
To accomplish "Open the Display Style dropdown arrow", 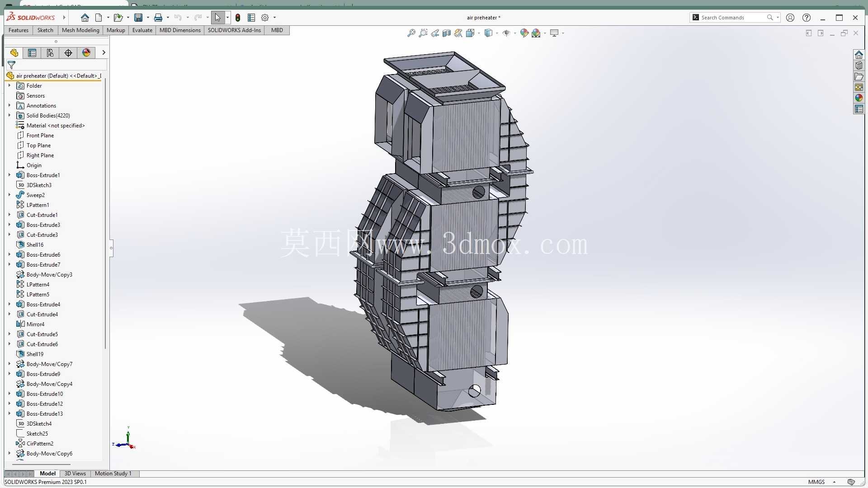I will [x=497, y=33].
